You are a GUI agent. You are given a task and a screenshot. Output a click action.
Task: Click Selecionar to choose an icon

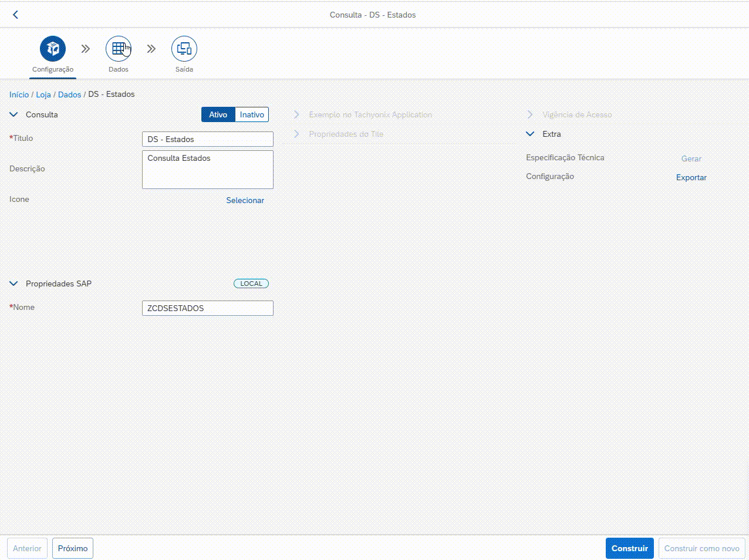(245, 200)
